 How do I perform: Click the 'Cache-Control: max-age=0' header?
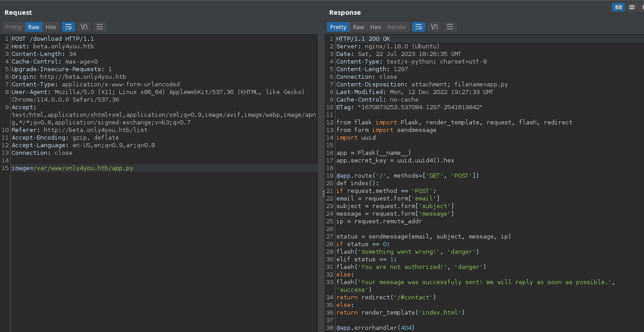55,62
